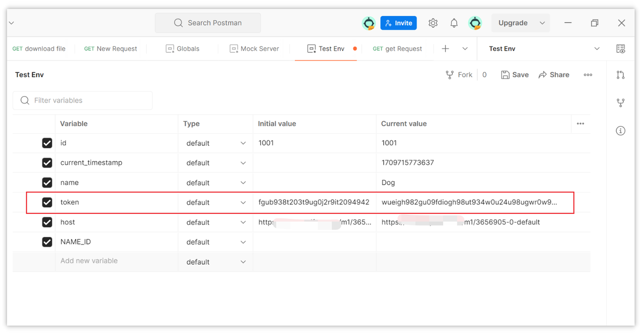
Task: Uncheck the name variable checkbox
Action: [x=47, y=183]
